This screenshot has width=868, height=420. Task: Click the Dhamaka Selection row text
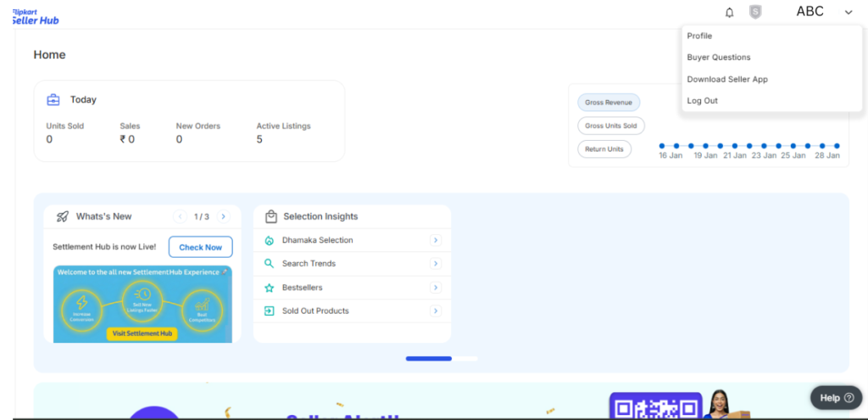coord(317,240)
